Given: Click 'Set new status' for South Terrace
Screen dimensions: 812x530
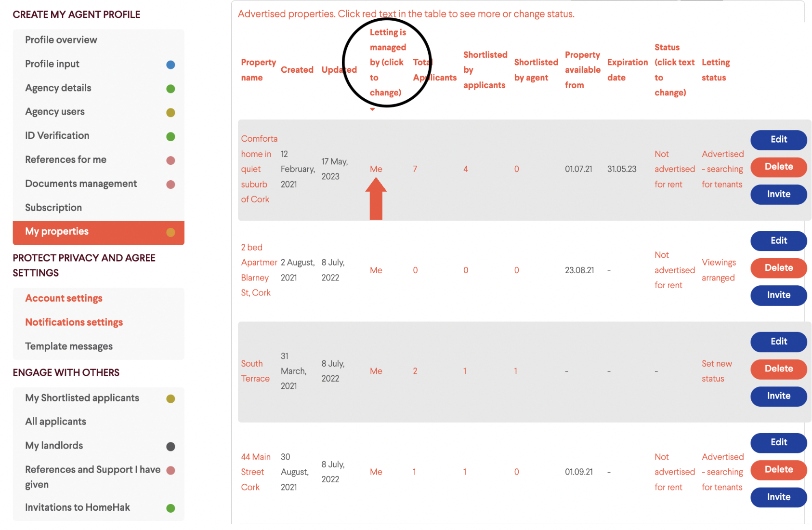Looking at the screenshot, I should 717,371.
